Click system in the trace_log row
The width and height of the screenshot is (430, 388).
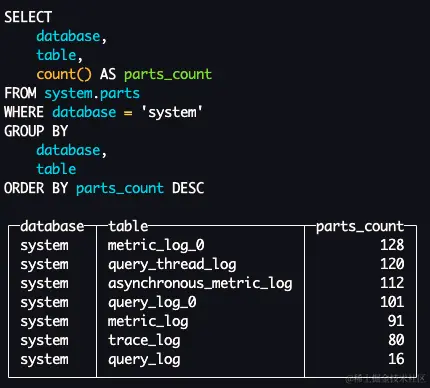[44, 341]
